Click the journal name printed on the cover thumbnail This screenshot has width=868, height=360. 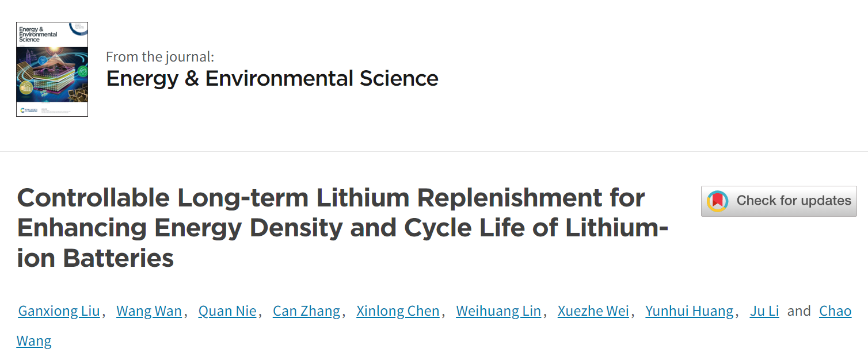(x=38, y=35)
